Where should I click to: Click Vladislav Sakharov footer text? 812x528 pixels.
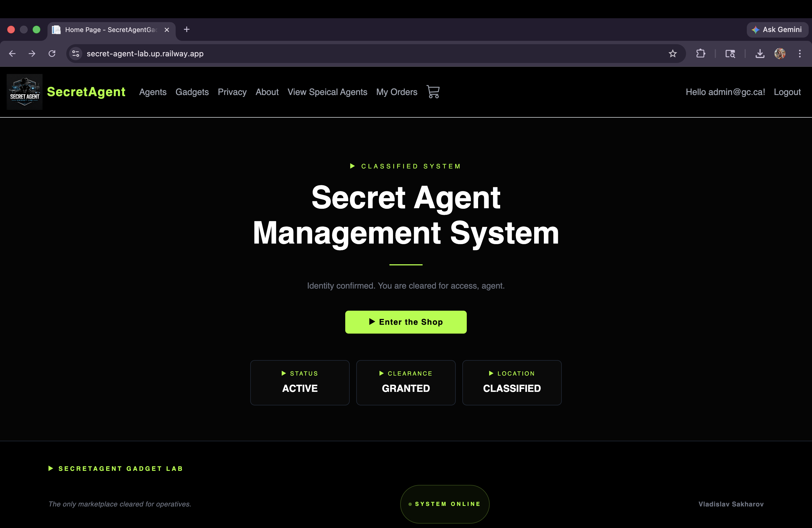point(731,504)
